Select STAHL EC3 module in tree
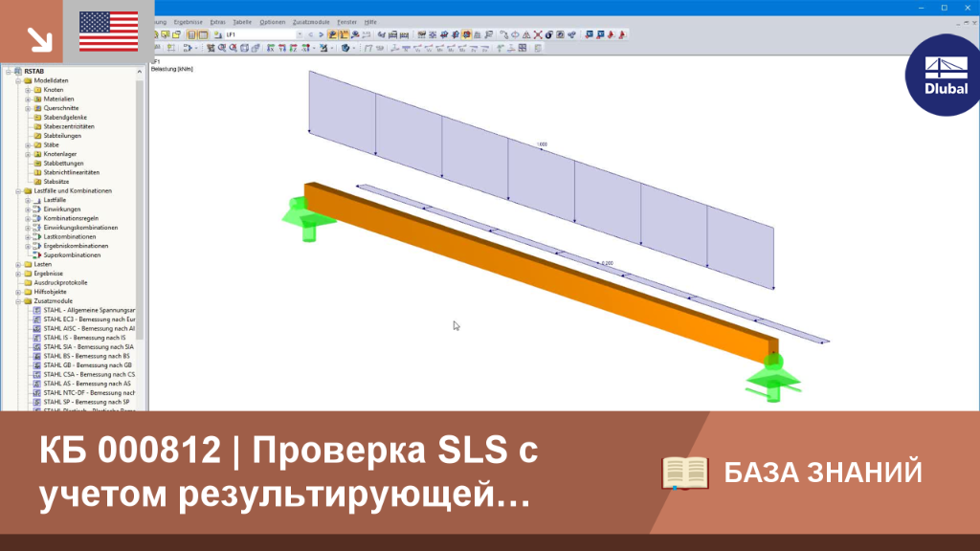Viewport: 980px width, 551px height. [89, 320]
